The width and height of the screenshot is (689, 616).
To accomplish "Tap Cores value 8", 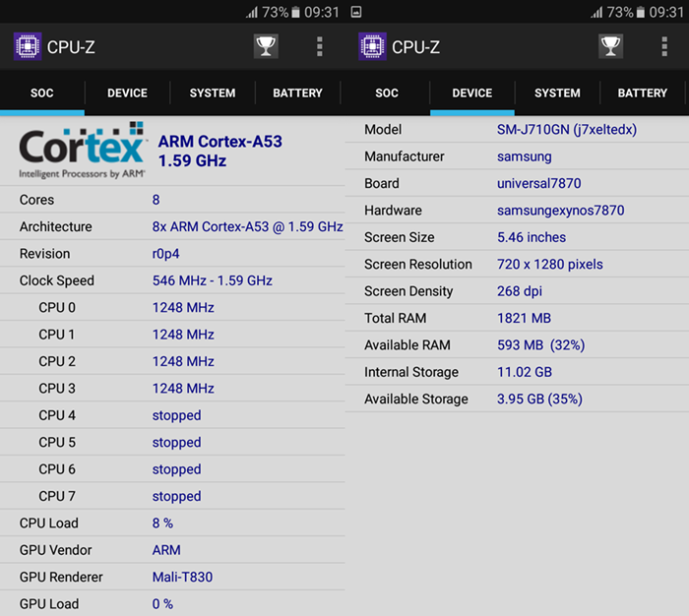I will pos(156,200).
